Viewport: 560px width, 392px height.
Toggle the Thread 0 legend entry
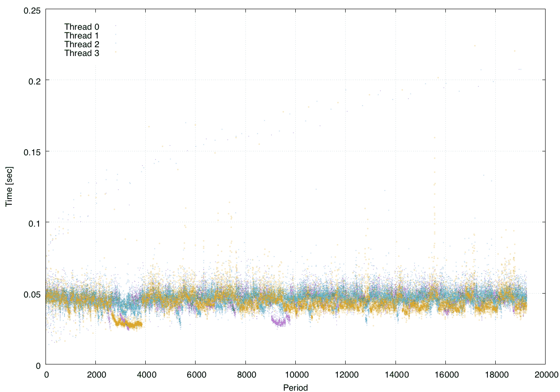coord(81,27)
